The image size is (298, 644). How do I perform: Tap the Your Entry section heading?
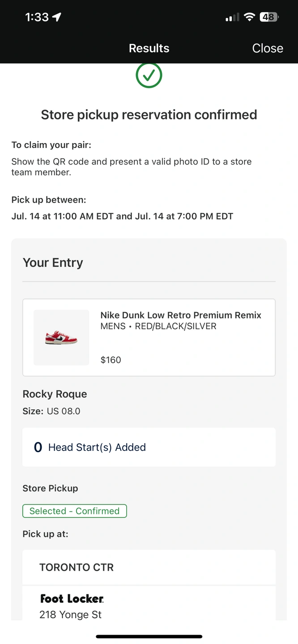(53, 263)
